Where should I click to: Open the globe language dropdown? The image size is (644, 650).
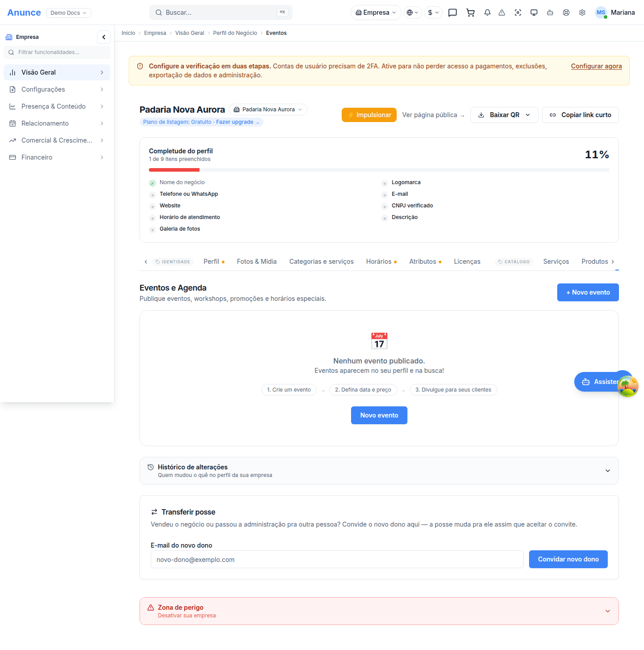click(x=413, y=13)
